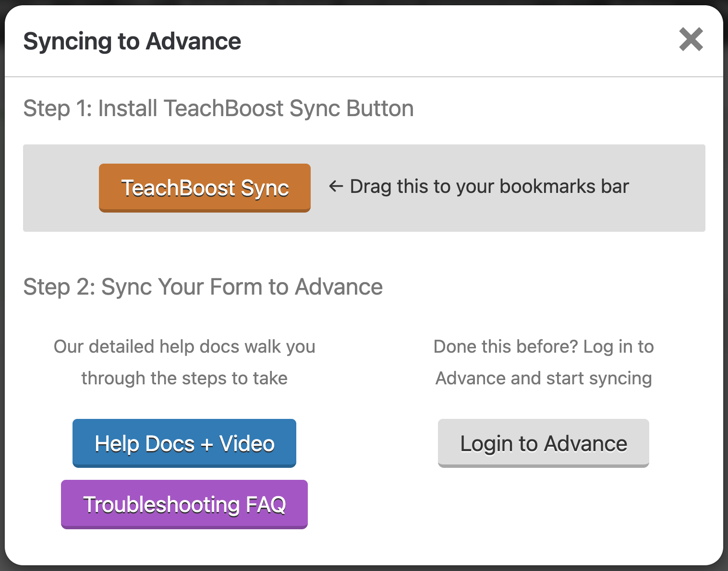
Task: Click 'Done this before? Log in to' text
Action: (x=544, y=346)
